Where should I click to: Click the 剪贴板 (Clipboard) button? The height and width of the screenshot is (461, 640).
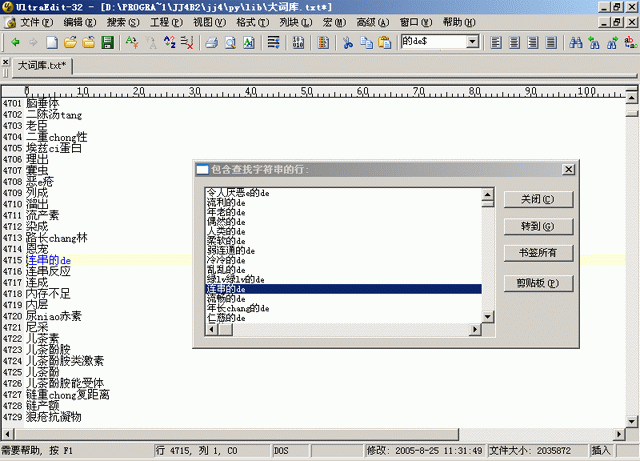click(538, 283)
